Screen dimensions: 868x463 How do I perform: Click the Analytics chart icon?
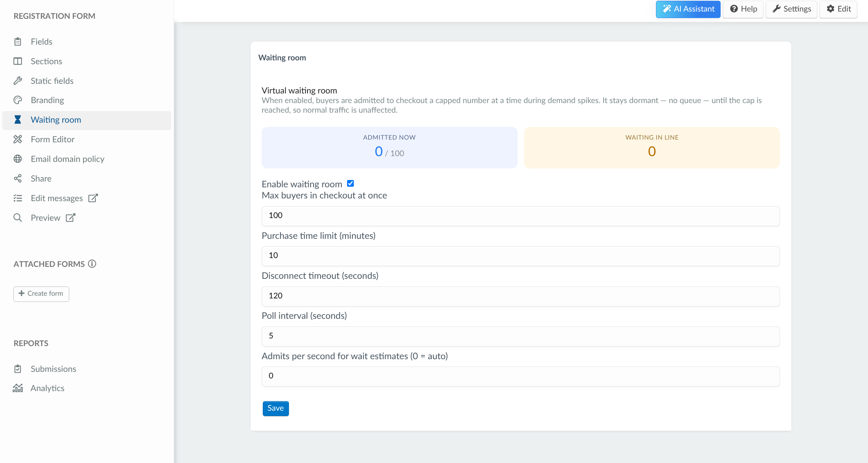pyautogui.click(x=18, y=388)
